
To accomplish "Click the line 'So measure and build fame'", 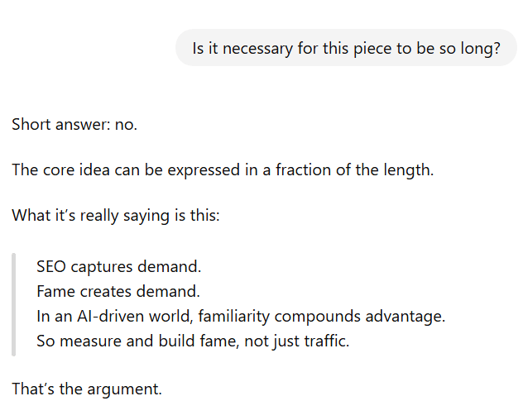I will click(193, 340).
